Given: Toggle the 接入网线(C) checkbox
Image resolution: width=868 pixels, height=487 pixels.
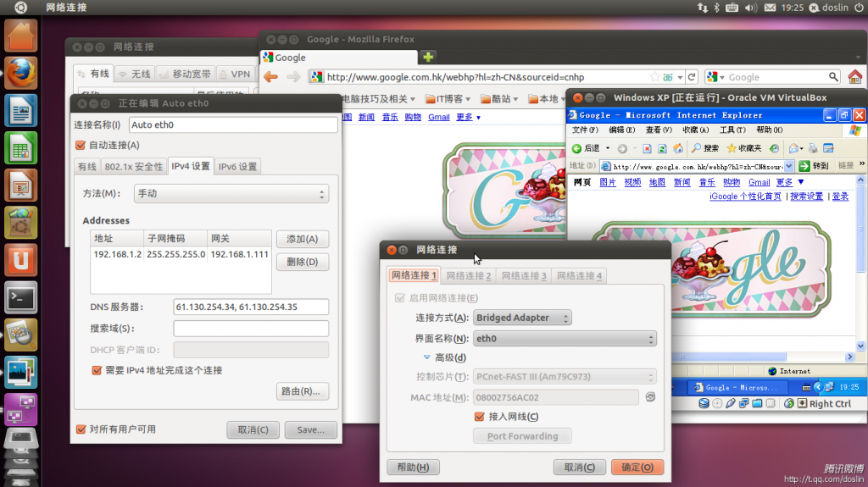Looking at the screenshot, I should click(480, 416).
